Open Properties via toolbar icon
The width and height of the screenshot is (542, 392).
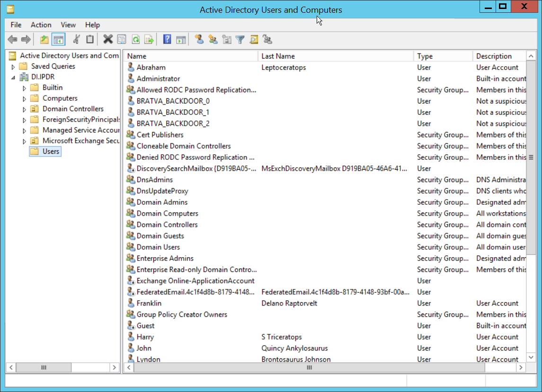(122, 39)
